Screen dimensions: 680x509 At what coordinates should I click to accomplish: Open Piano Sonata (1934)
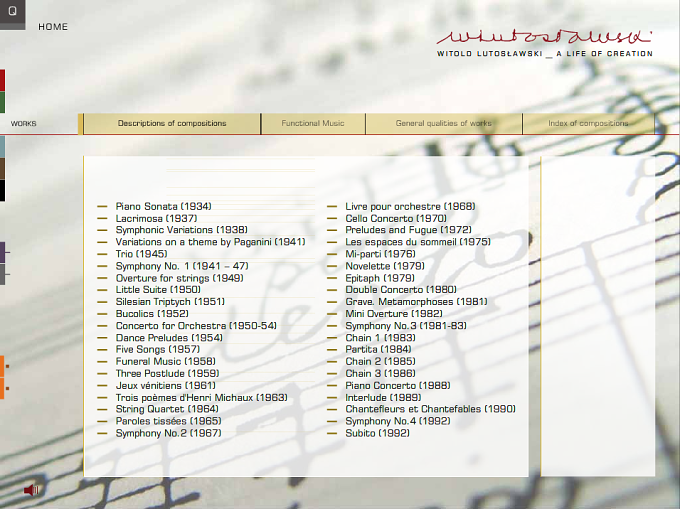163,206
